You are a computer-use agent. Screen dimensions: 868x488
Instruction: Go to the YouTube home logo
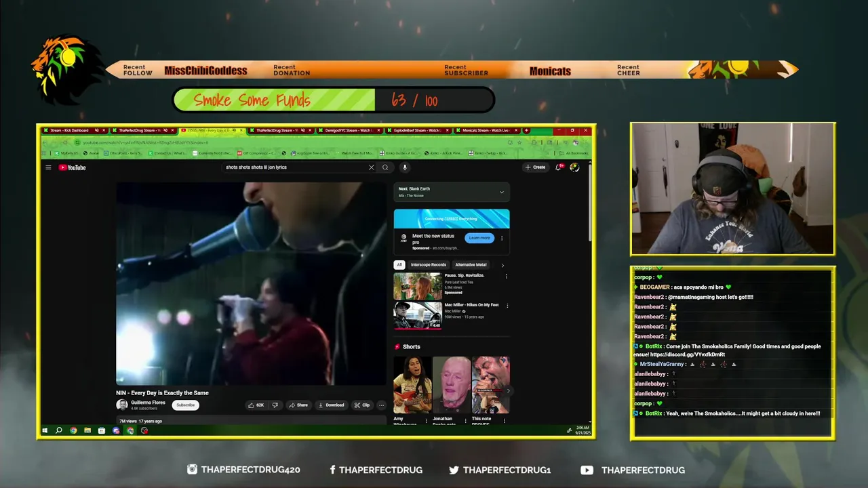[x=72, y=167]
